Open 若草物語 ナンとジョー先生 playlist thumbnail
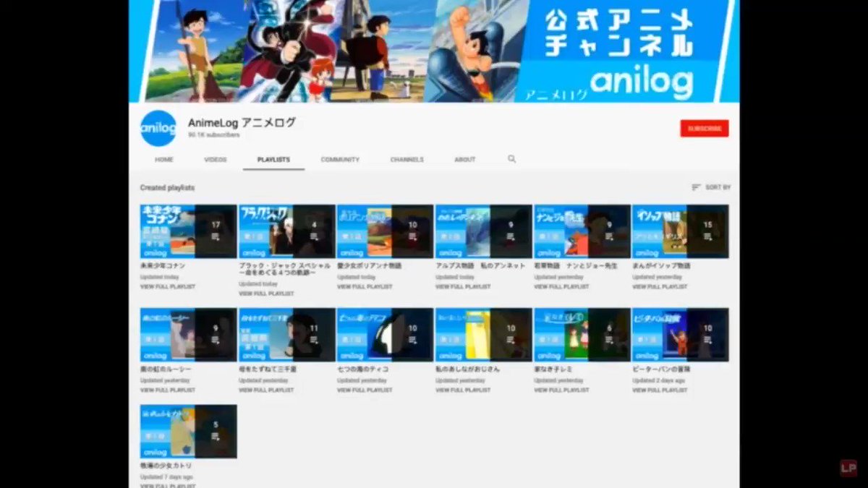This screenshot has height=488, width=868. click(582, 231)
